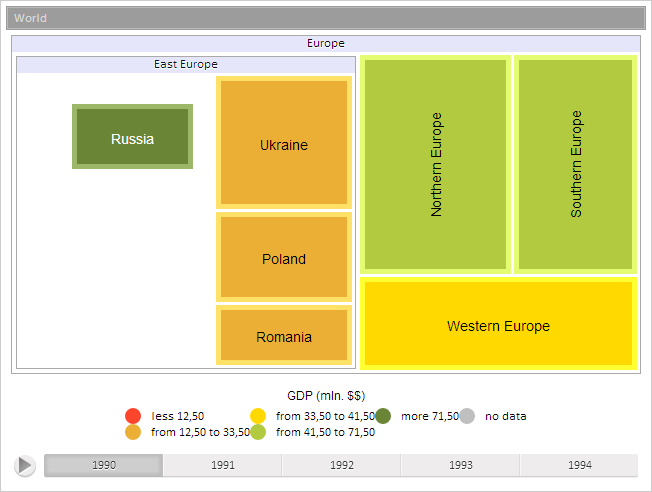The height and width of the screenshot is (492, 652).
Task: Open the Romania treemap block
Action: click(x=284, y=335)
